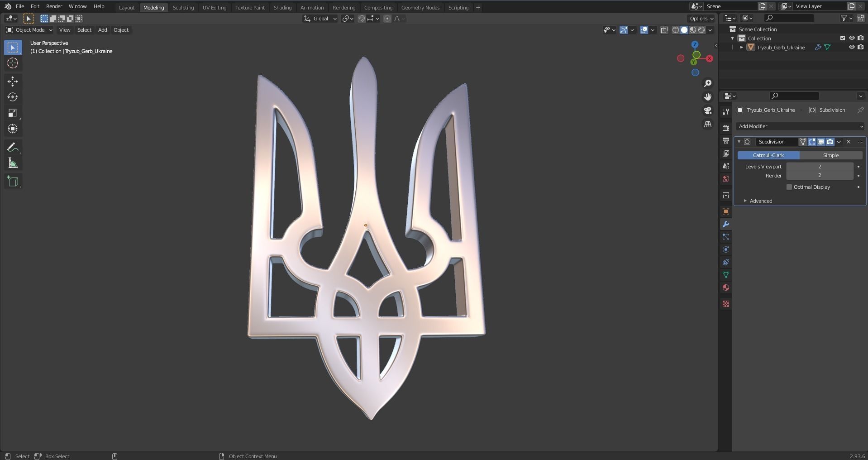
Task: Open the Material Properties tab
Action: tap(726, 287)
